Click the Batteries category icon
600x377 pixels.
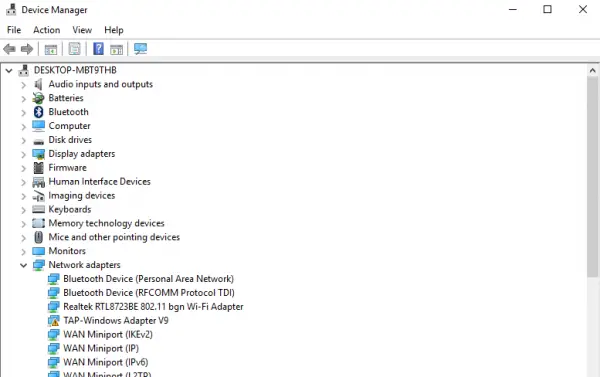[x=38, y=98]
